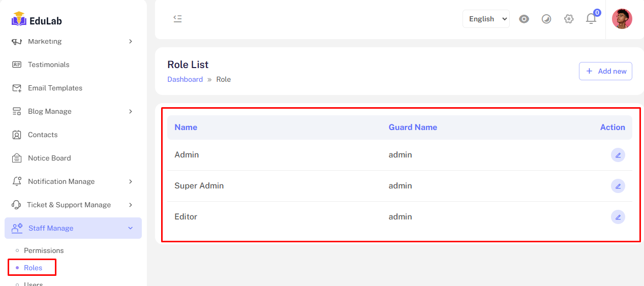
Task: Edit the Editor role using pencil icon
Action: pos(618,217)
